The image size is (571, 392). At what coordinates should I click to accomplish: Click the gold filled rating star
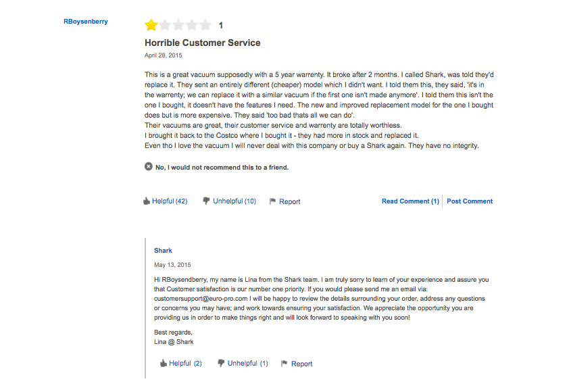coord(151,26)
